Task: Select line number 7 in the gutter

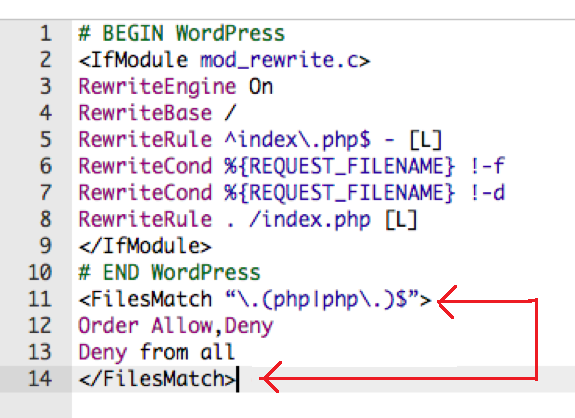Action: [45, 193]
